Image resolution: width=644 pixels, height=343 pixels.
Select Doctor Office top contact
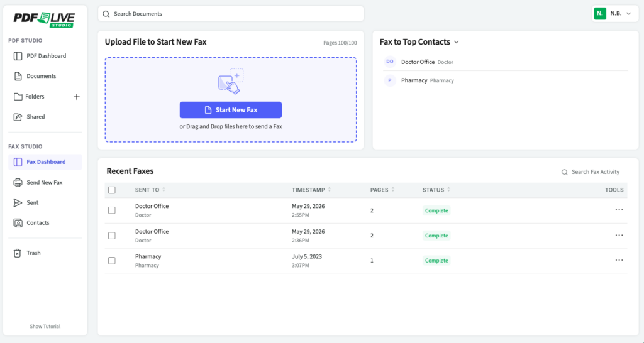[x=505, y=62]
